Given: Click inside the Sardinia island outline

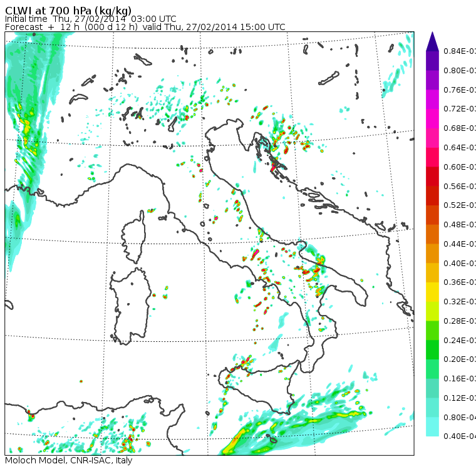Looking at the screenshot, I should click(130, 307).
